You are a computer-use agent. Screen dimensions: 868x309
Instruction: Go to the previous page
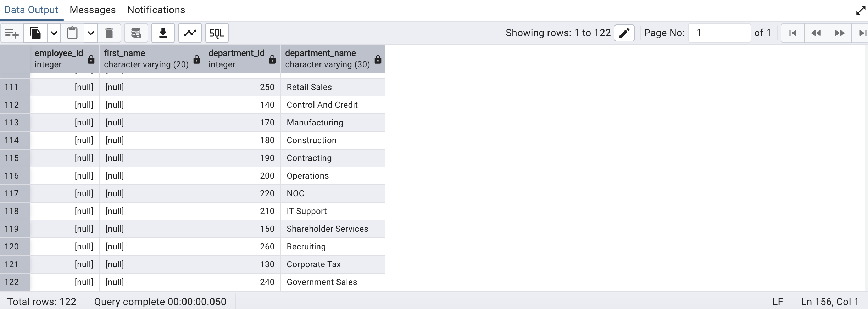(816, 33)
